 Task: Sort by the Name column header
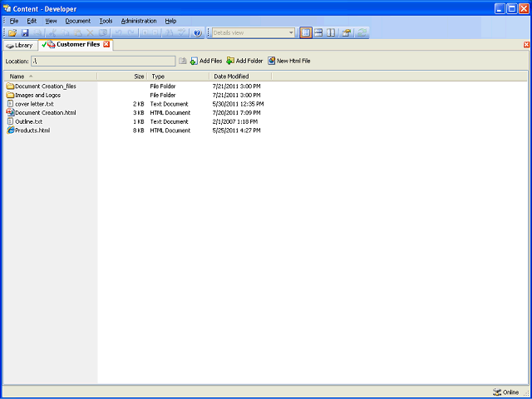(51, 76)
